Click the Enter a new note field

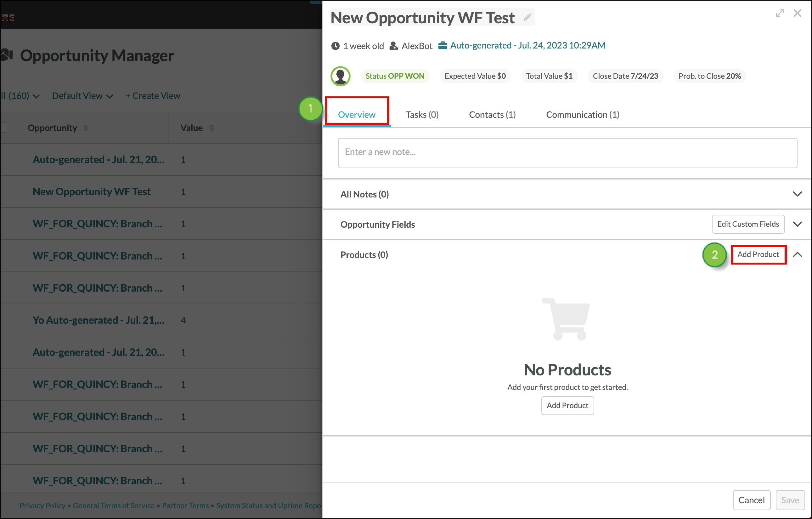point(567,152)
